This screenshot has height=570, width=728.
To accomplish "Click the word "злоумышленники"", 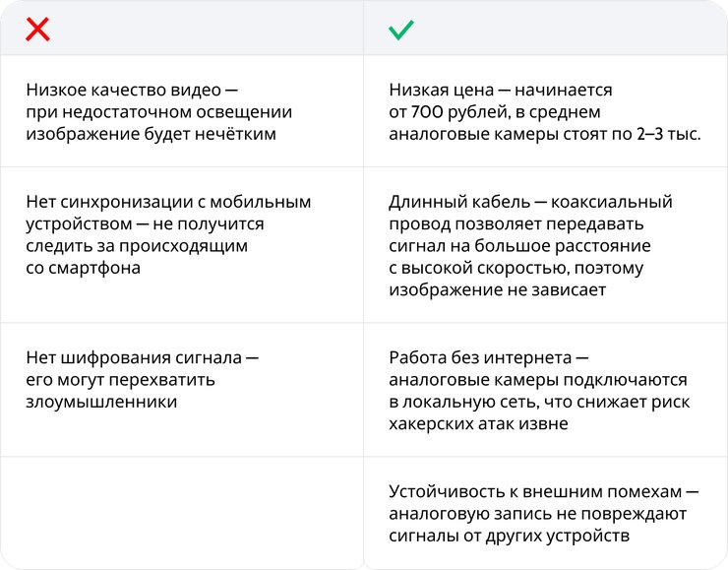I will [x=101, y=402].
